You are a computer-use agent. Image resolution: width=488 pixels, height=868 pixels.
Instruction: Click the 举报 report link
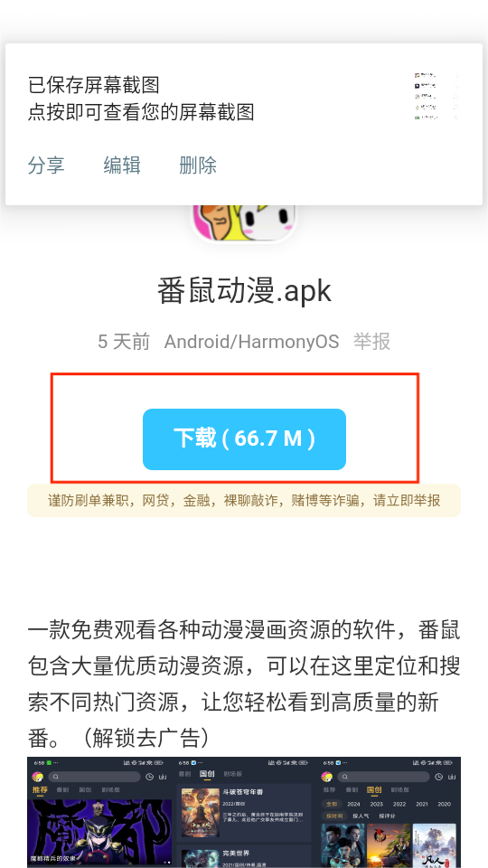tap(371, 342)
